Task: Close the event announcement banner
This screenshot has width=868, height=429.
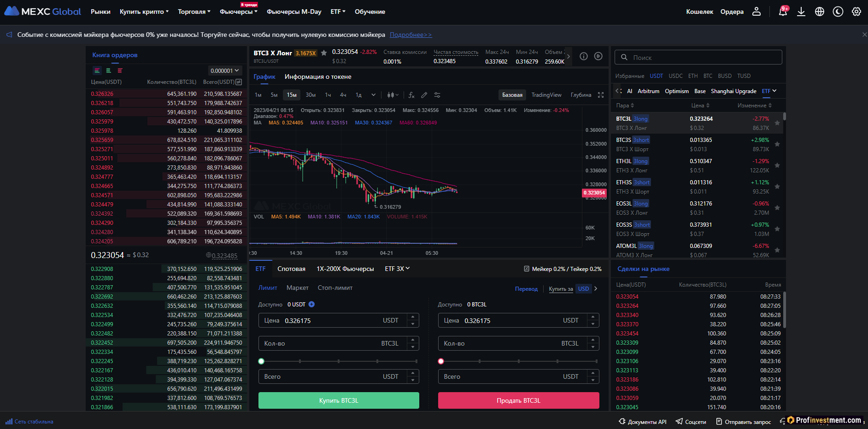Action: [x=864, y=35]
